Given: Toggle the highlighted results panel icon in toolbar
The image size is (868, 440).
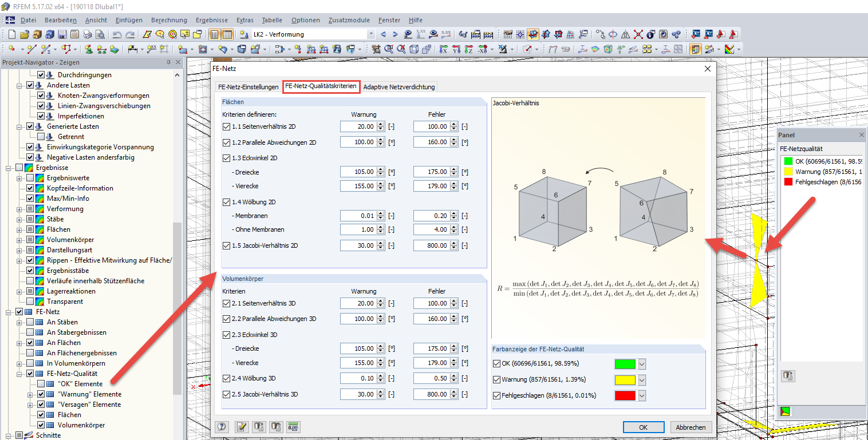Looking at the screenshot, I should pyautogui.click(x=696, y=49).
